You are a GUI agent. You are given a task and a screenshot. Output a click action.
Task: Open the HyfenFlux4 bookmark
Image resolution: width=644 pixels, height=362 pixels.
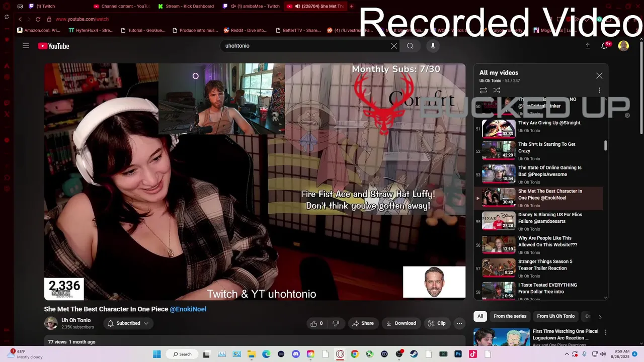91,30
